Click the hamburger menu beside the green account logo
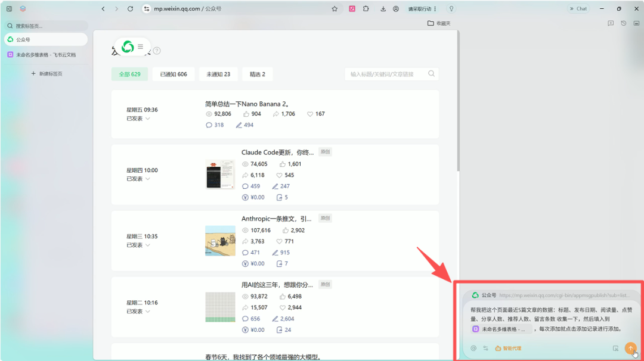 coord(141,46)
